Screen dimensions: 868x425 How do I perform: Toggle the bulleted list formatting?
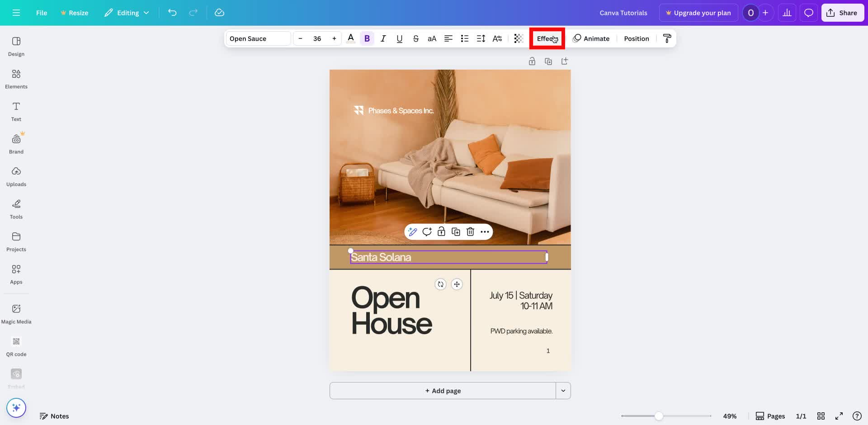464,38
